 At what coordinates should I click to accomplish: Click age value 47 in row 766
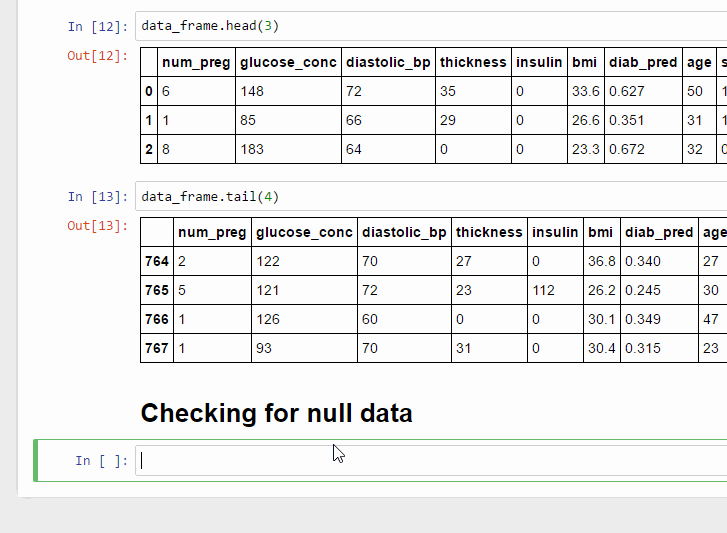711,319
